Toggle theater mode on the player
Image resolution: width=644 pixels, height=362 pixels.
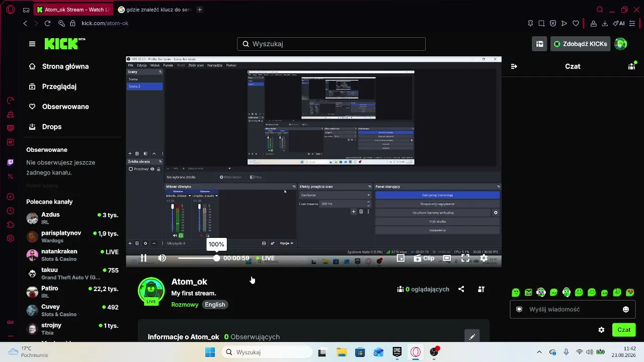pos(447,258)
